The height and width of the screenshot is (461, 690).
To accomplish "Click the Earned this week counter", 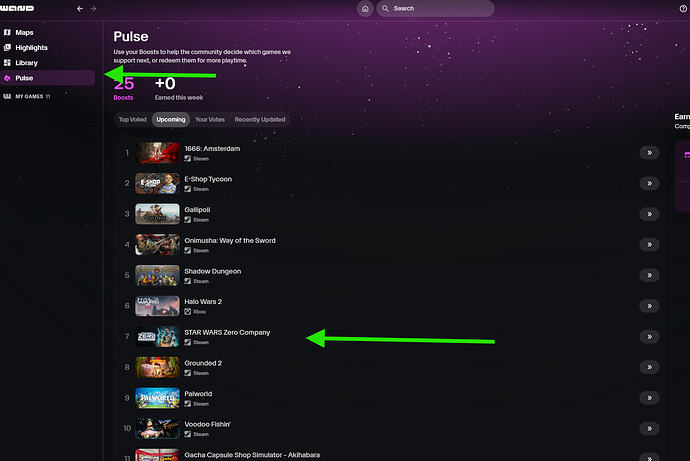I will point(179,88).
